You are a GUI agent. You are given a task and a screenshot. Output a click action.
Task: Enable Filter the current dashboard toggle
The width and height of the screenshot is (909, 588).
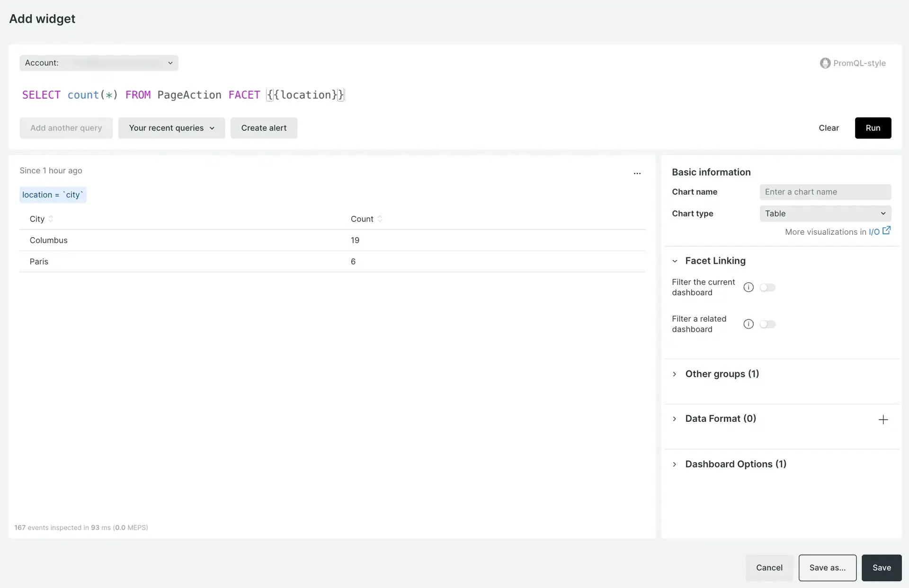tap(767, 287)
